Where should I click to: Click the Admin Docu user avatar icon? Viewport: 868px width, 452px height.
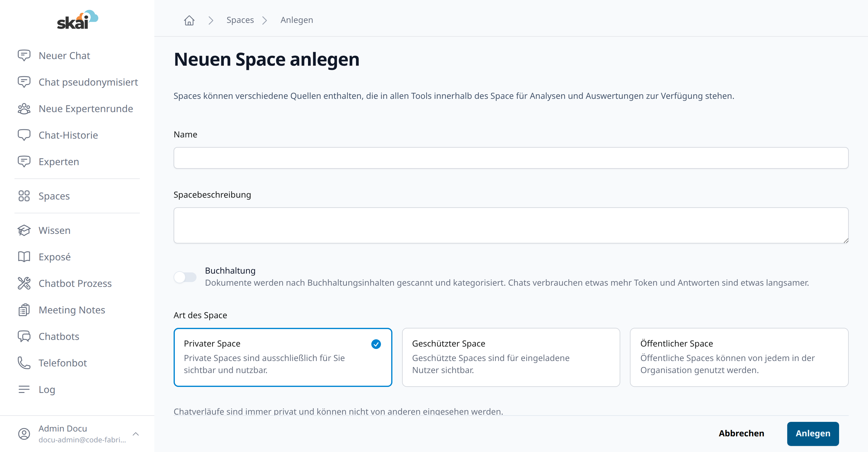click(24, 434)
